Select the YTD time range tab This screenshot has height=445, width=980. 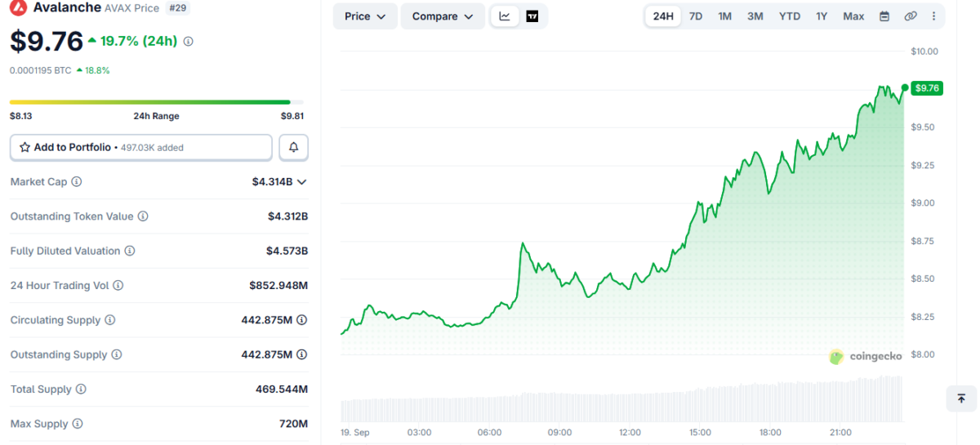pos(790,16)
